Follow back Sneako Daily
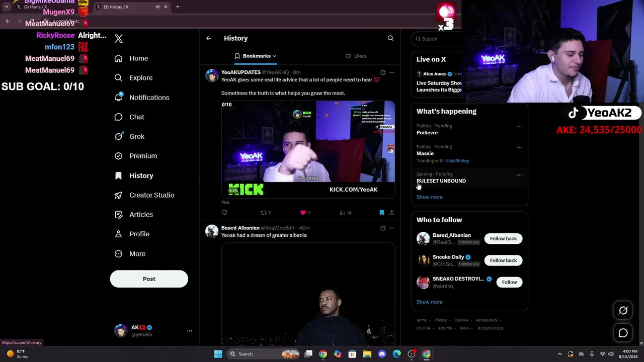The width and height of the screenshot is (644, 362). coord(503,260)
